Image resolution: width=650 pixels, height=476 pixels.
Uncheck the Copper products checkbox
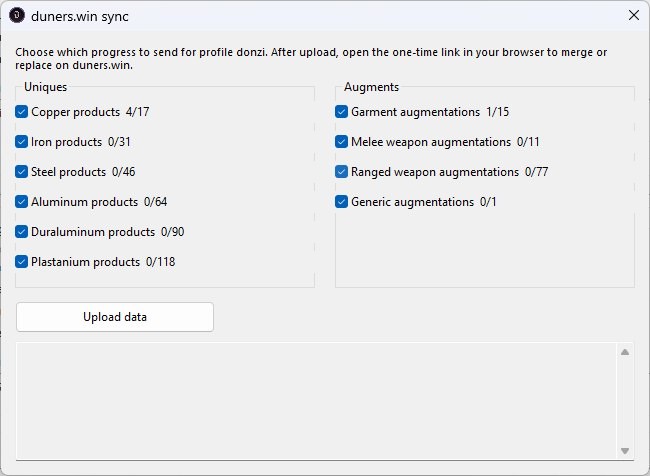pos(21,112)
